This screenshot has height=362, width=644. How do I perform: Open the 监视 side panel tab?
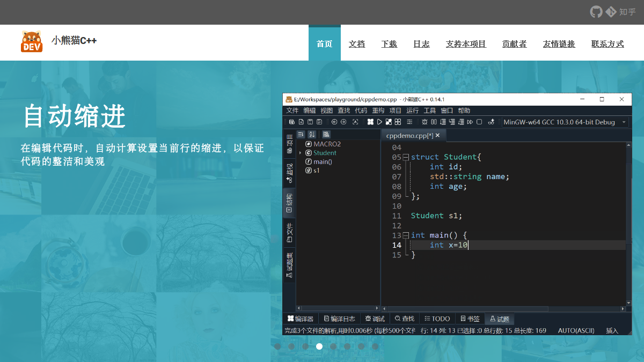point(289,174)
